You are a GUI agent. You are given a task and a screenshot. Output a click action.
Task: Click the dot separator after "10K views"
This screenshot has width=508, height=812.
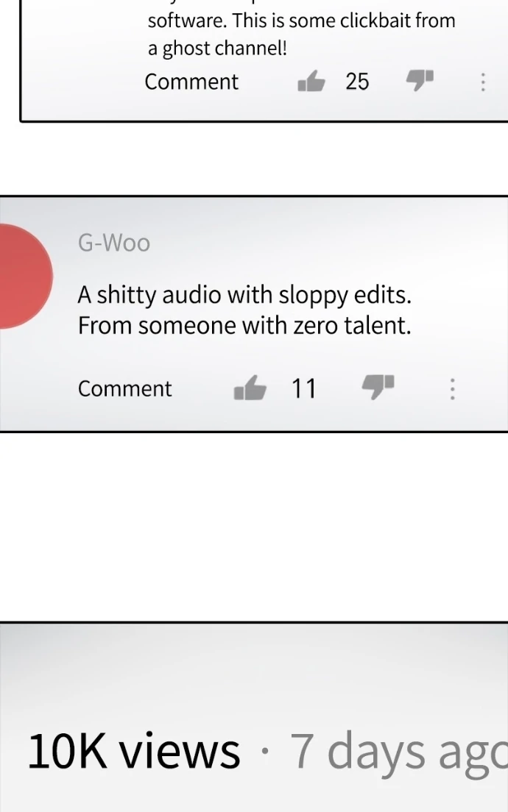pyautogui.click(x=265, y=752)
